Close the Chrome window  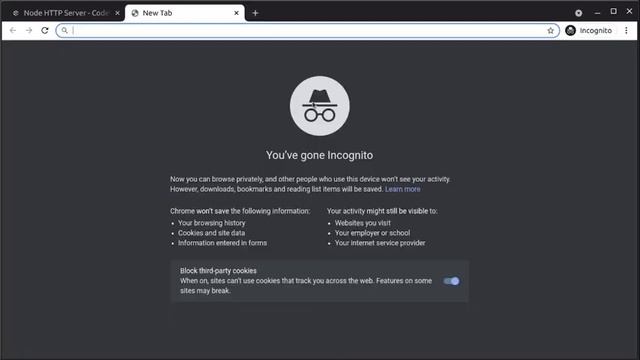pyautogui.click(x=629, y=11)
